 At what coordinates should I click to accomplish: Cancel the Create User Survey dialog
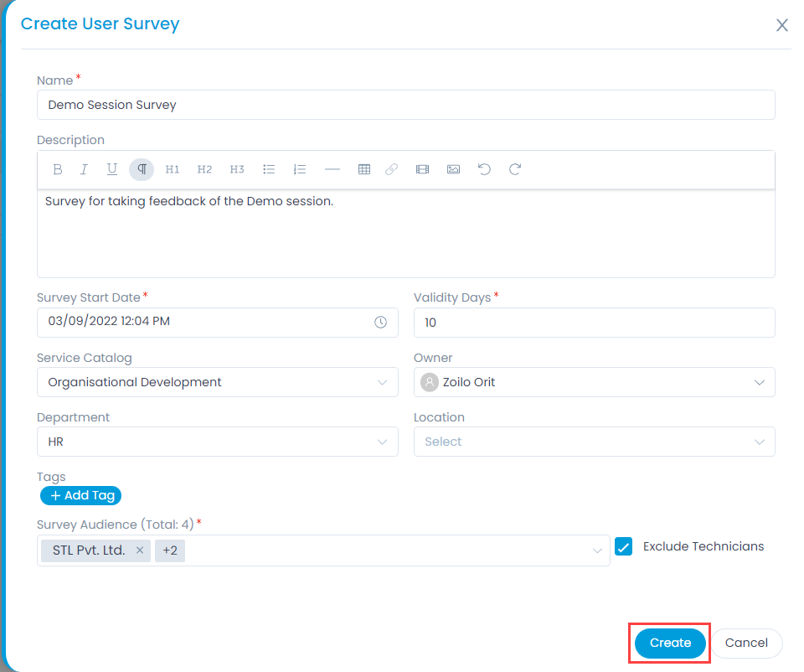tap(746, 643)
